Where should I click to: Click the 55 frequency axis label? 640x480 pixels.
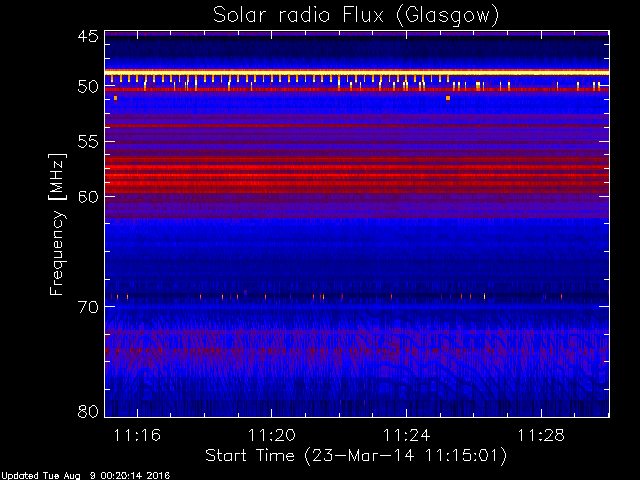point(88,142)
